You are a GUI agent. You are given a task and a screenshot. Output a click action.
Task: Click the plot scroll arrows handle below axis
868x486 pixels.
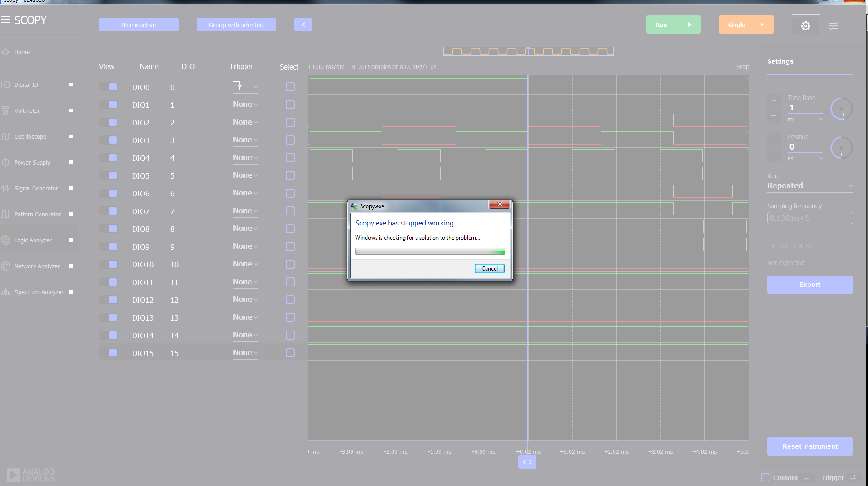[527, 462]
